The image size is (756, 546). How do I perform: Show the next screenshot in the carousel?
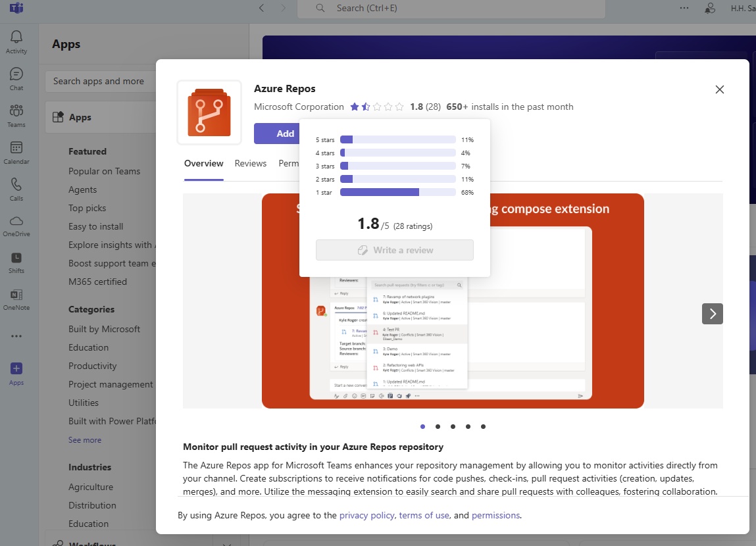coord(712,314)
